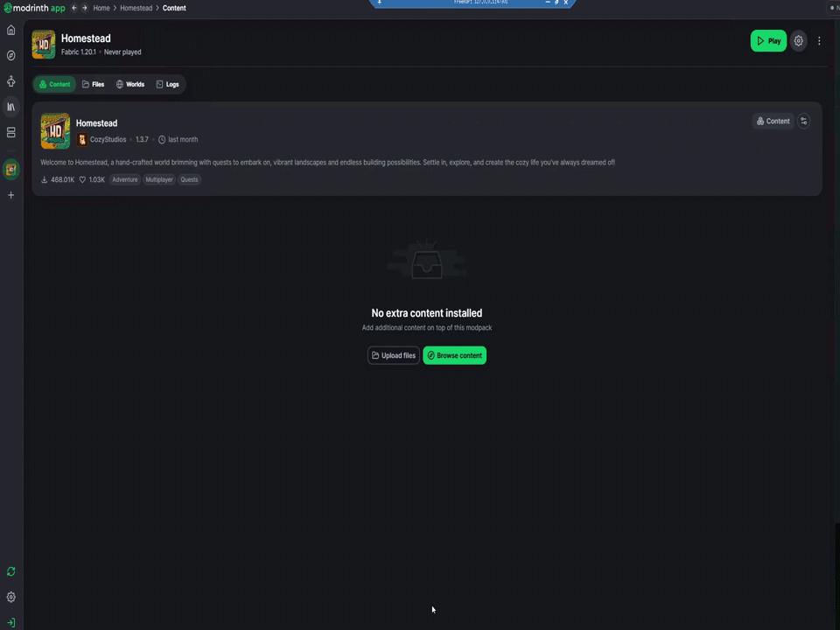Screen dimensions: 840x630
Task: Click CozyStudios author avatar
Action: click(82, 139)
